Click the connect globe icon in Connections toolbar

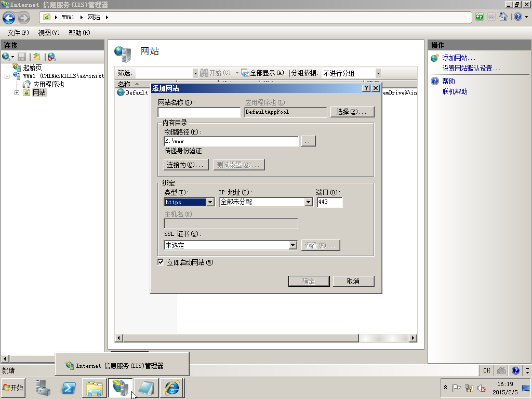(6, 57)
